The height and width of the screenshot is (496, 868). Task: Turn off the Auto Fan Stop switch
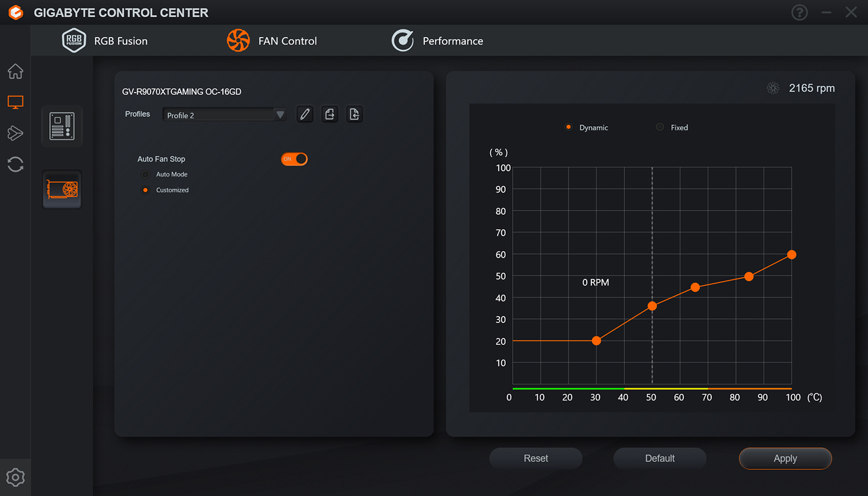click(x=295, y=159)
